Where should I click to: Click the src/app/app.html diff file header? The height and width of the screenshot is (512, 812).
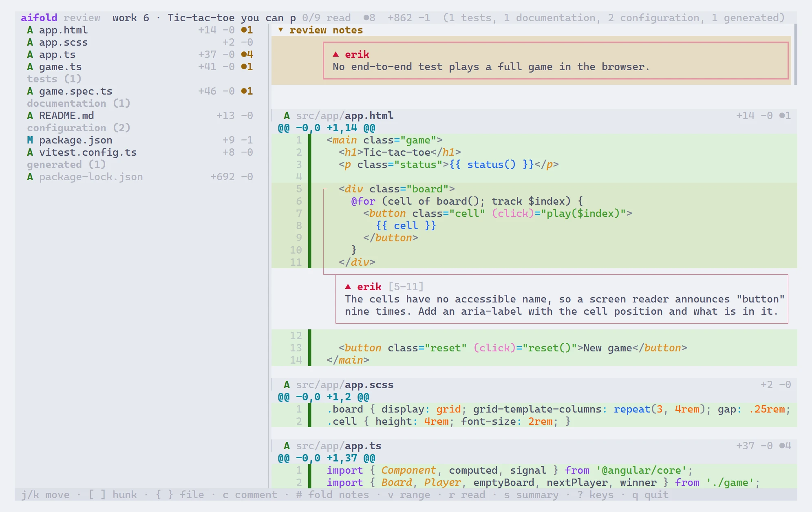(x=534, y=116)
